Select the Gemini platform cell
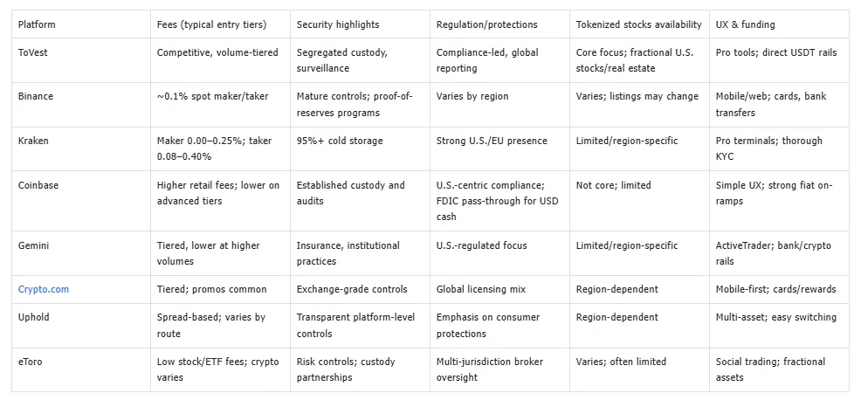Image resolution: width=868 pixels, height=407 pixels. point(34,245)
